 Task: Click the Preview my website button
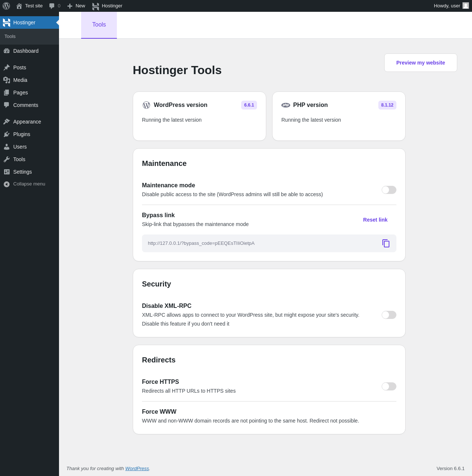[421, 63]
